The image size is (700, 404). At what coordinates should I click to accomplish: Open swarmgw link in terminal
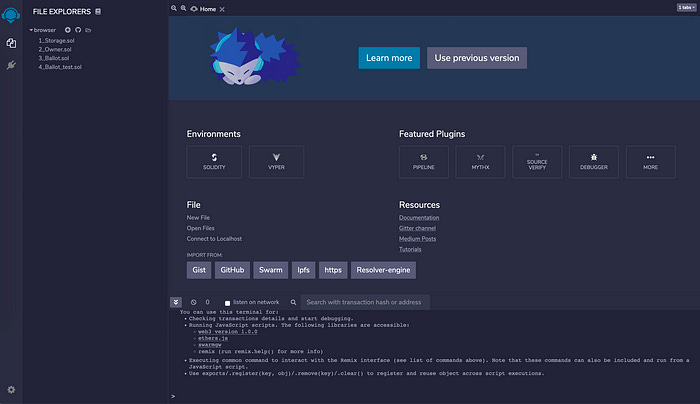coord(210,345)
